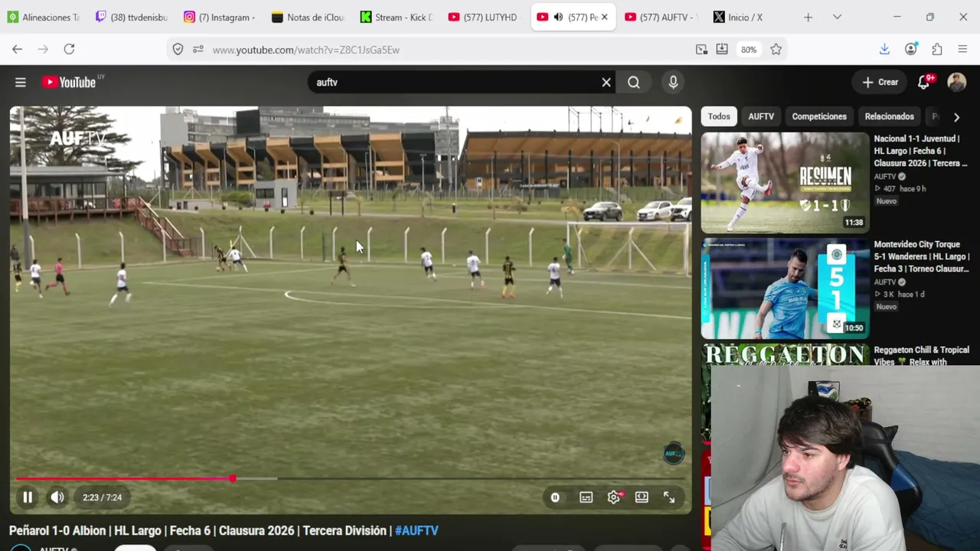980x551 pixels.
Task: Switch to the 'Inicio / X' tab
Action: click(x=748, y=17)
